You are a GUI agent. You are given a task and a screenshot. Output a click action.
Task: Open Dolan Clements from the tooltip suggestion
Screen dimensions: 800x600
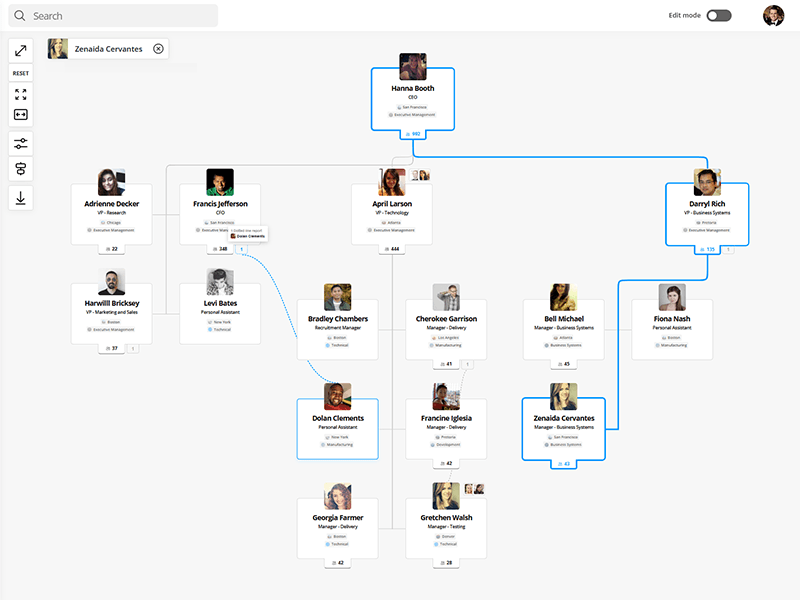tap(248, 236)
